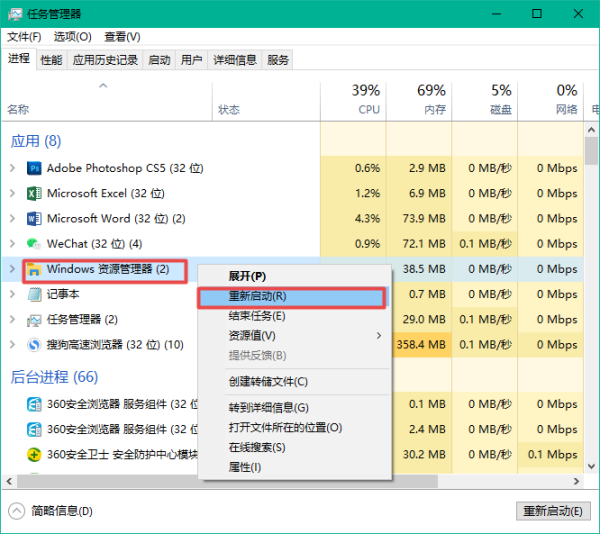The image size is (600, 534).
Task: Click vertical scrollbar up arrow
Action: coord(592,130)
